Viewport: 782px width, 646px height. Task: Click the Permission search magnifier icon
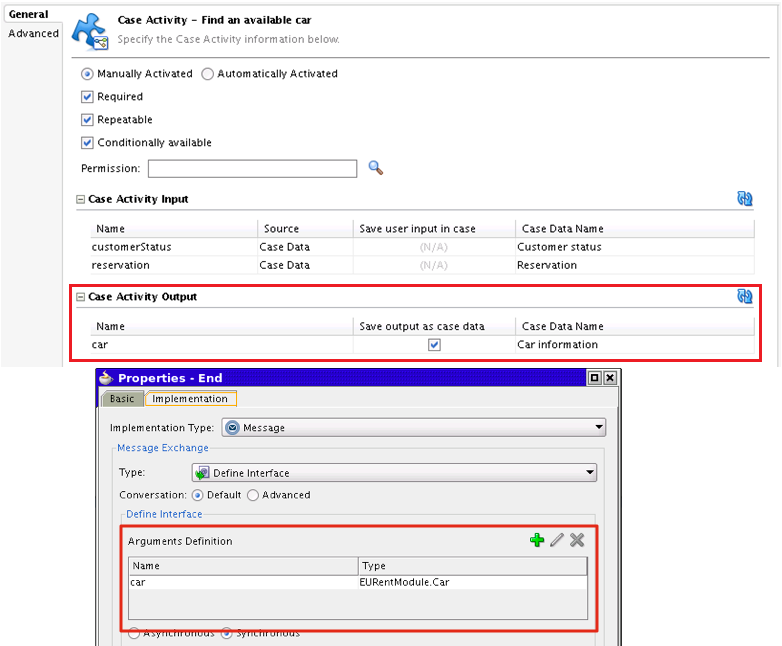point(376,168)
